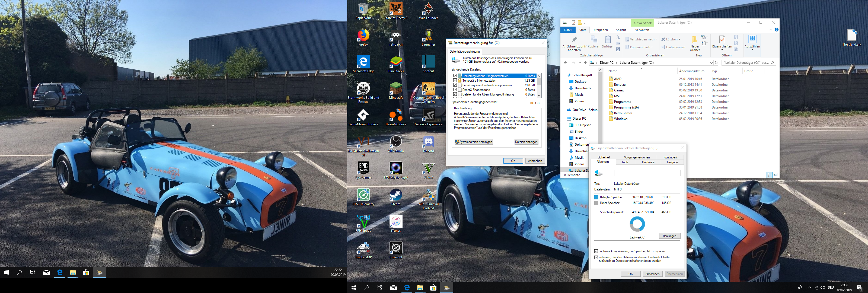
Task: Open the volume icon in system tray
Action: pyautogui.click(x=822, y=288)
